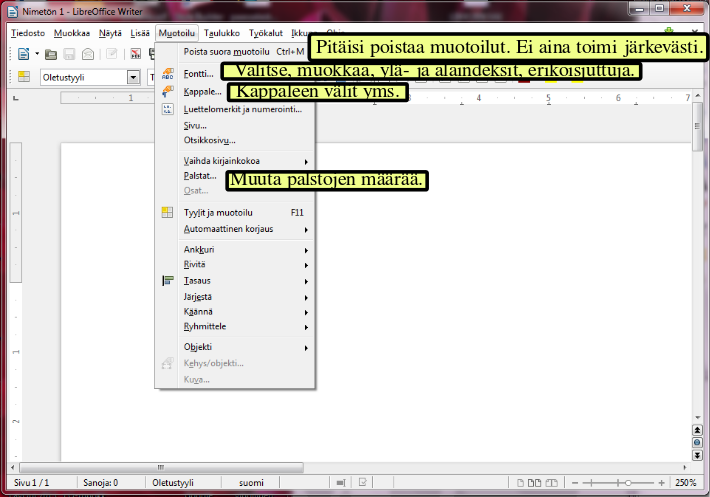Switch to book view layout
This screenshot has width=710, height=497.
[552, 483]
